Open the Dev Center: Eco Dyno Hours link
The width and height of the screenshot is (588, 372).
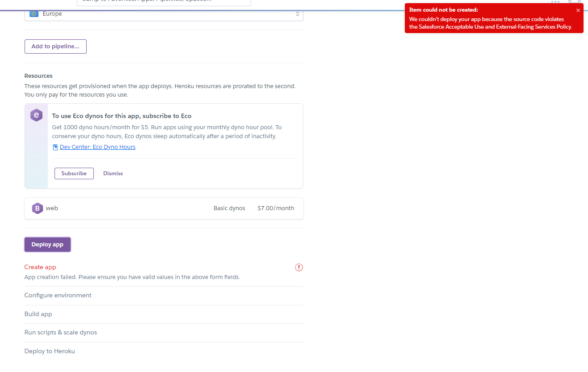coord(97,147)
